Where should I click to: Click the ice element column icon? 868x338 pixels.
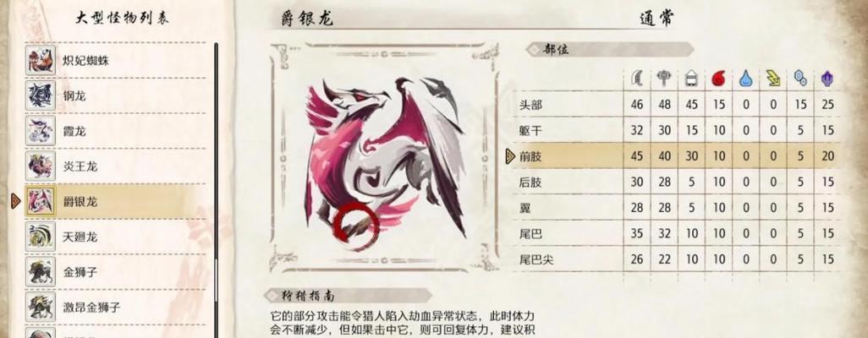pos(800,79)
